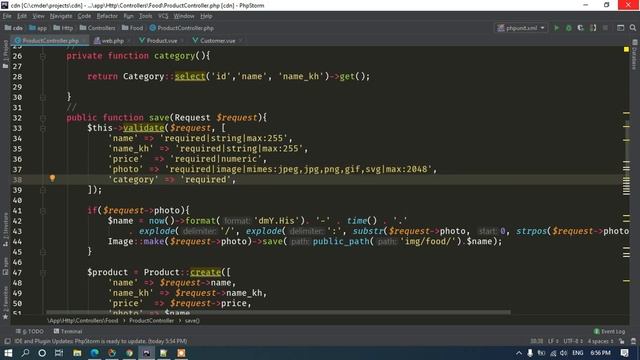Click the Http folder breadcrumb
This screenshot has height=360, width=640.
coord(63,28)
